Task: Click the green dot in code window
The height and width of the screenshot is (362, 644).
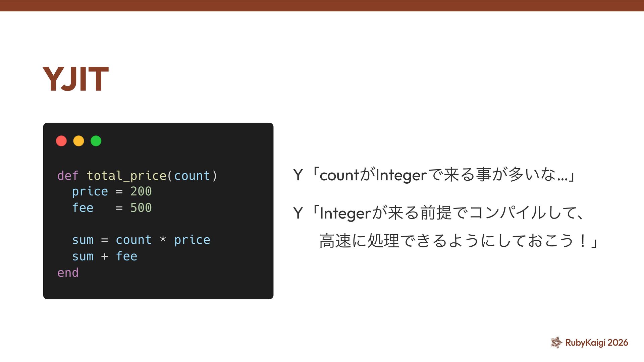Action: pos(96,141)
